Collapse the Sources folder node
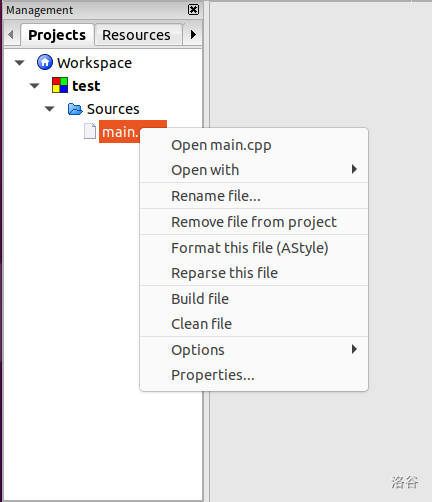432x502 pixels. click(50, 109)
